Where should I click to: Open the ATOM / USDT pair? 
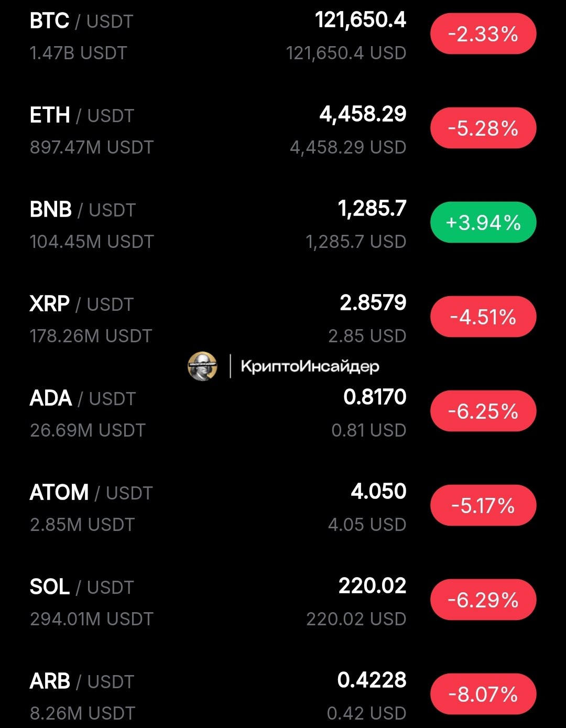tap(91, 493)
